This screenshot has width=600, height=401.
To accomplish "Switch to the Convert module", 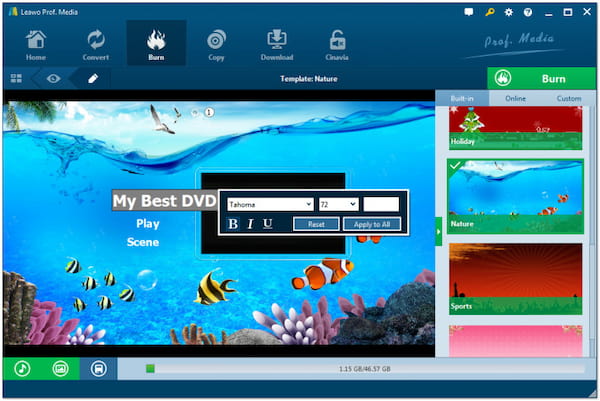I will point(96,44).
